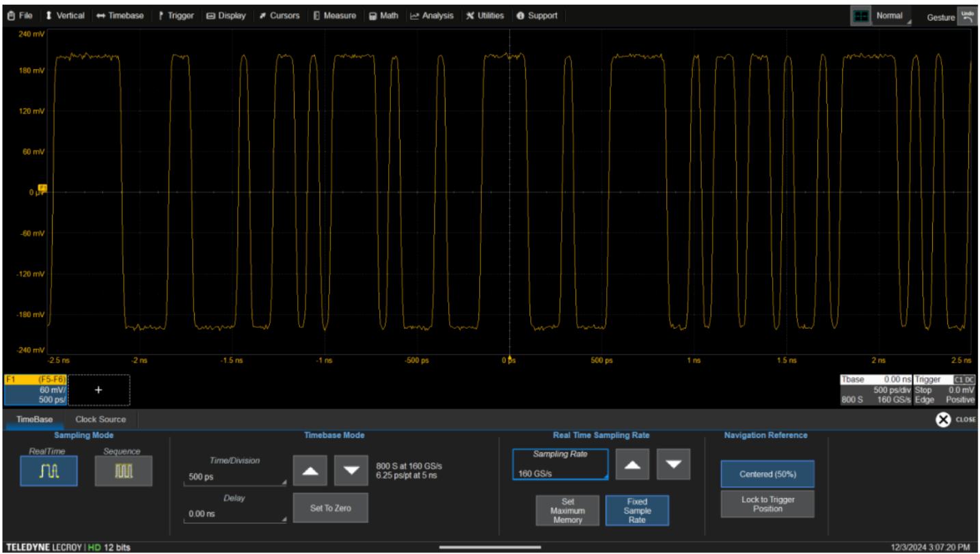Select Centered (50%) navigation reference
This screenshot has height=554, width=980.
click(x=767, y=474)
